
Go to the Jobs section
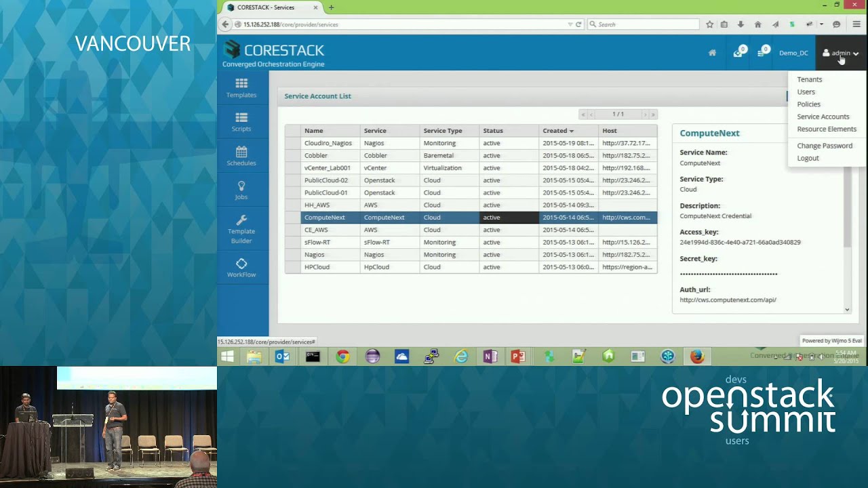(241, 190)
